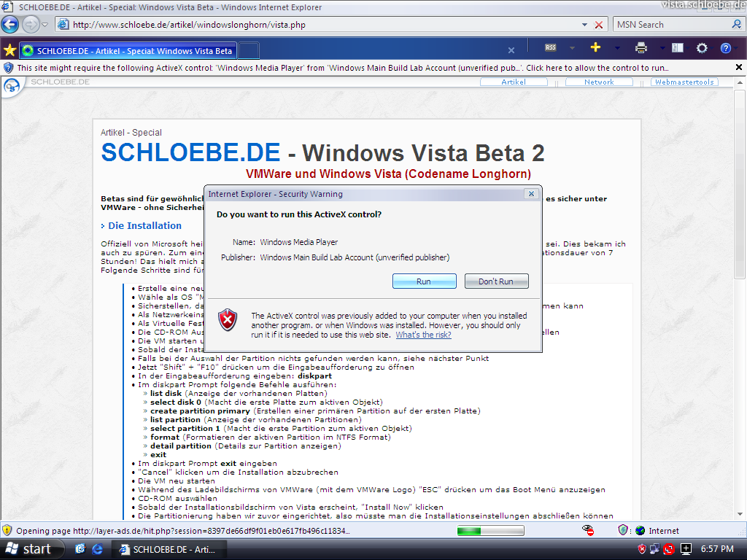Screen dimensions: 747x560
Task: Click the SCHLOEBE.DE blue page title
Action: tap(190, 152)
